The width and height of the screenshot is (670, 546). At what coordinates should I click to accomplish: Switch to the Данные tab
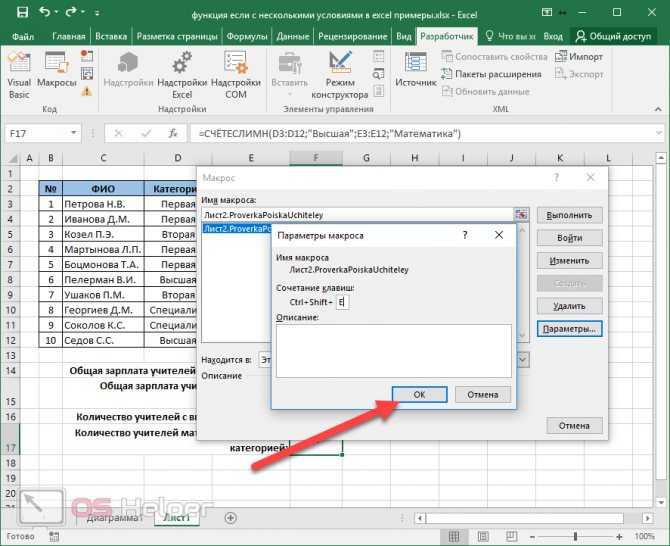pos(293,36)
